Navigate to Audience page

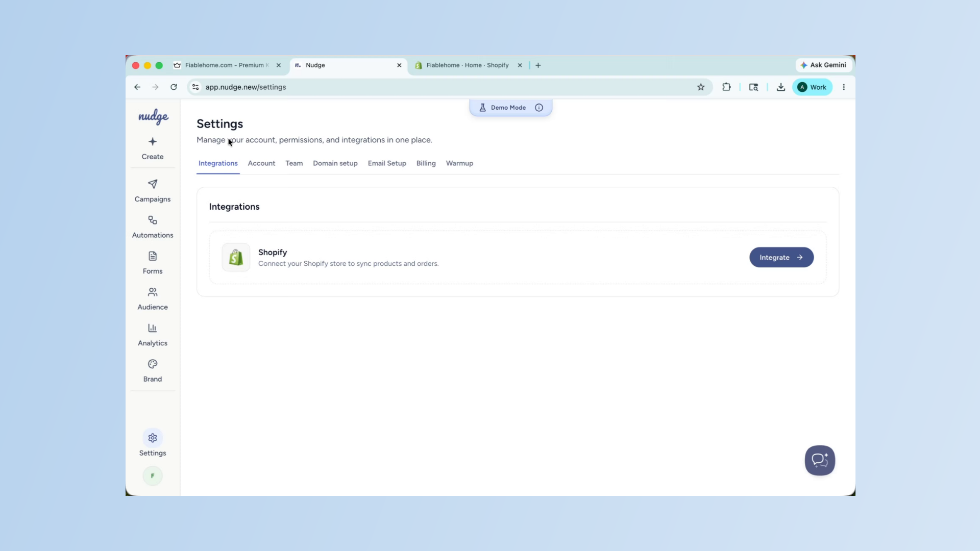[153, 299]
